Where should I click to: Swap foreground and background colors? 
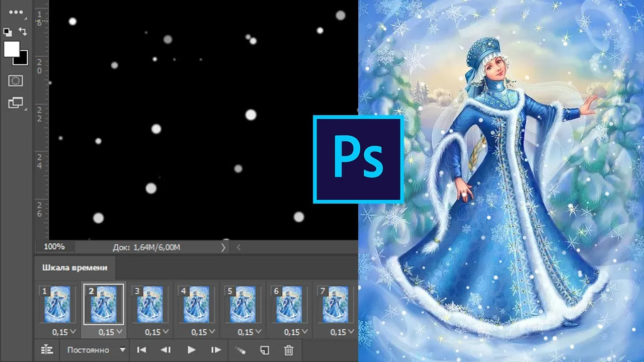[23, 32]
